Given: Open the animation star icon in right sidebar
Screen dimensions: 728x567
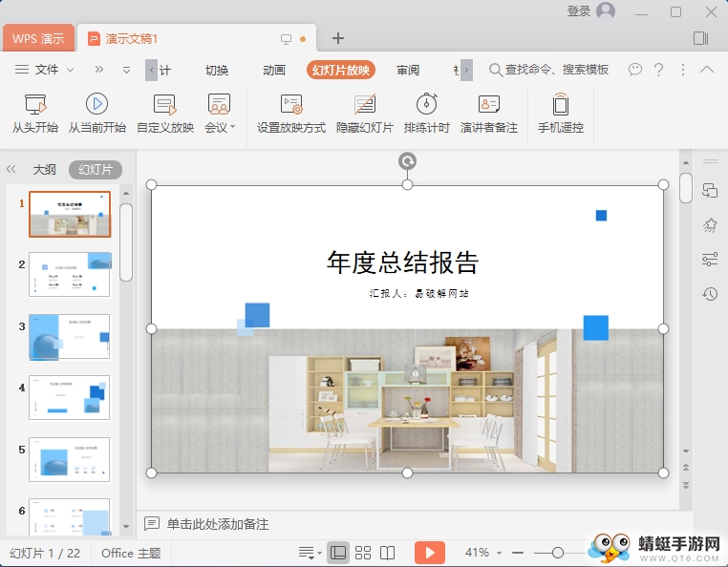Looking at the screenshot, I should click(x=710, y=225).
